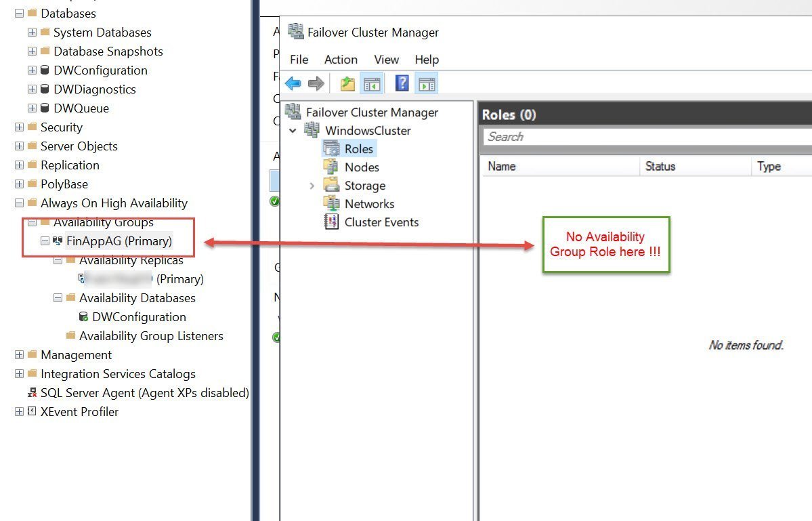The height and width of the screenshot is (521, 812).
Task: Collapse the WindowsCluster tree node
Action: (293, 130)
